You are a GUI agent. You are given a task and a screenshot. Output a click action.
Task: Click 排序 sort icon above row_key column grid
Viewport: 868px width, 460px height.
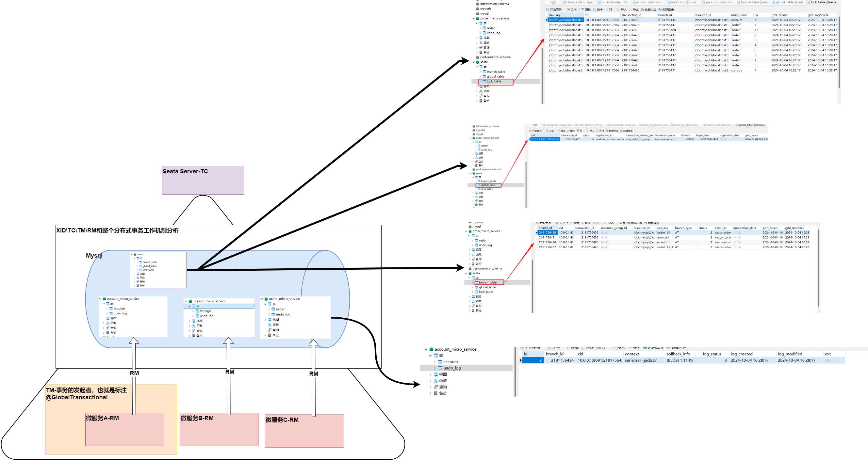595,9
